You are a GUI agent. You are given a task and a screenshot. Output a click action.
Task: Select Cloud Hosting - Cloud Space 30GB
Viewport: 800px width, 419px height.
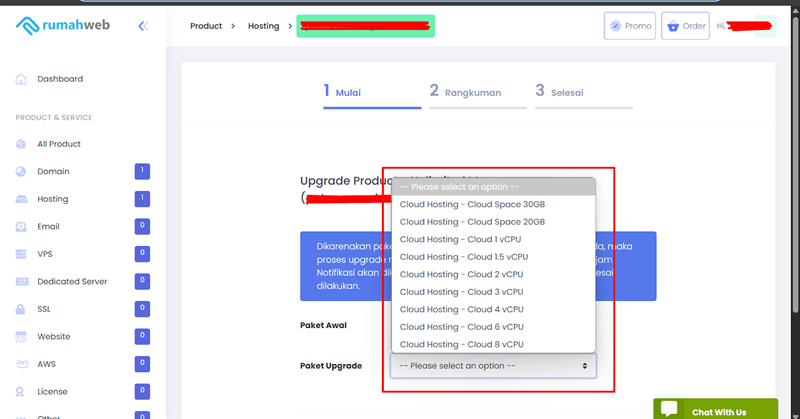(493, 204)
